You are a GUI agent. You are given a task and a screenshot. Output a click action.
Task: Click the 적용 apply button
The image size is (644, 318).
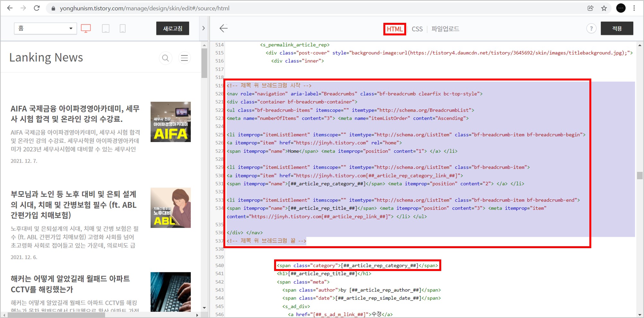617,28
